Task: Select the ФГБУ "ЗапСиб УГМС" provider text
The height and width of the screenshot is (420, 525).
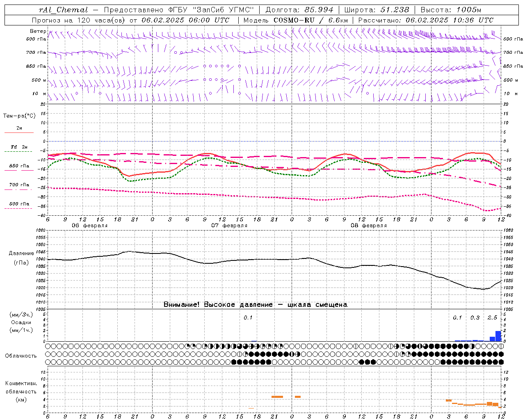Action: click(212, 10)
